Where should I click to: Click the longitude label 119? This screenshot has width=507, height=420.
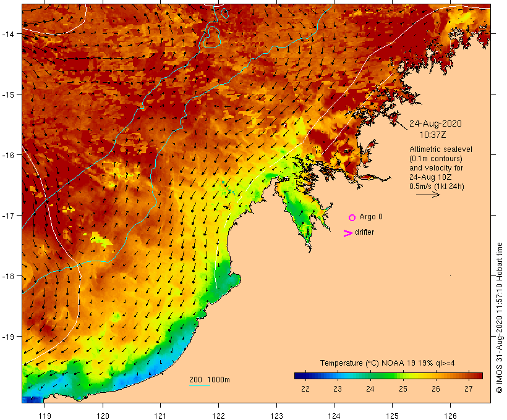pos(45,416)
